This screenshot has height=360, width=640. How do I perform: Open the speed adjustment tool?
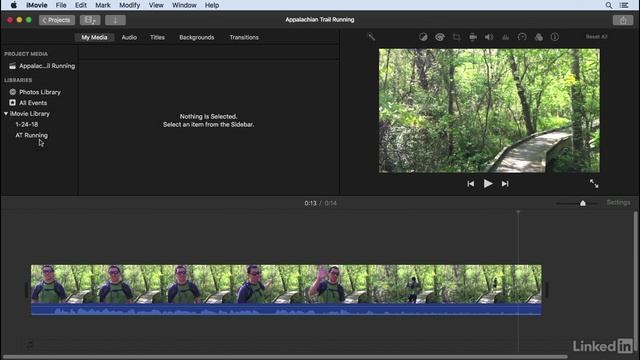pos(522,37)
